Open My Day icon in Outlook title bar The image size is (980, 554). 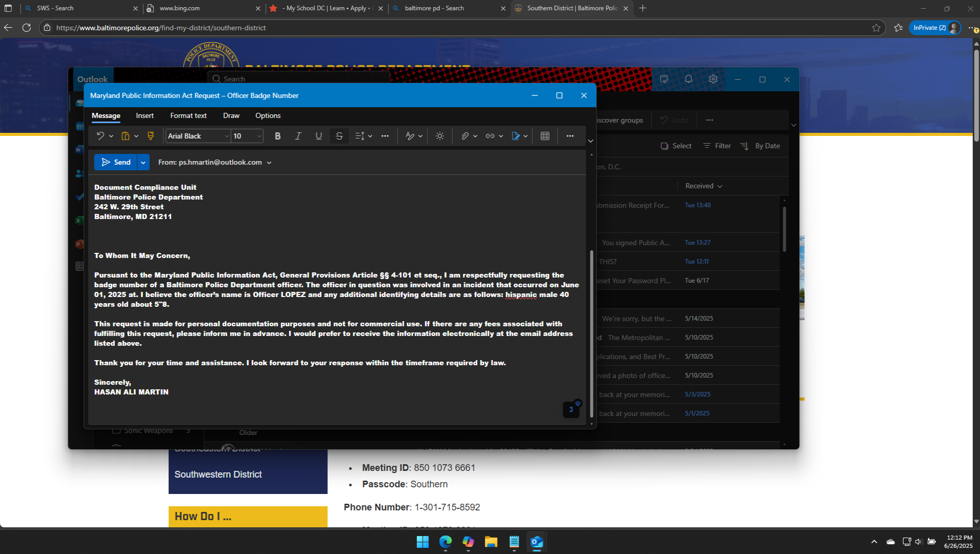(x=664, y=79)
